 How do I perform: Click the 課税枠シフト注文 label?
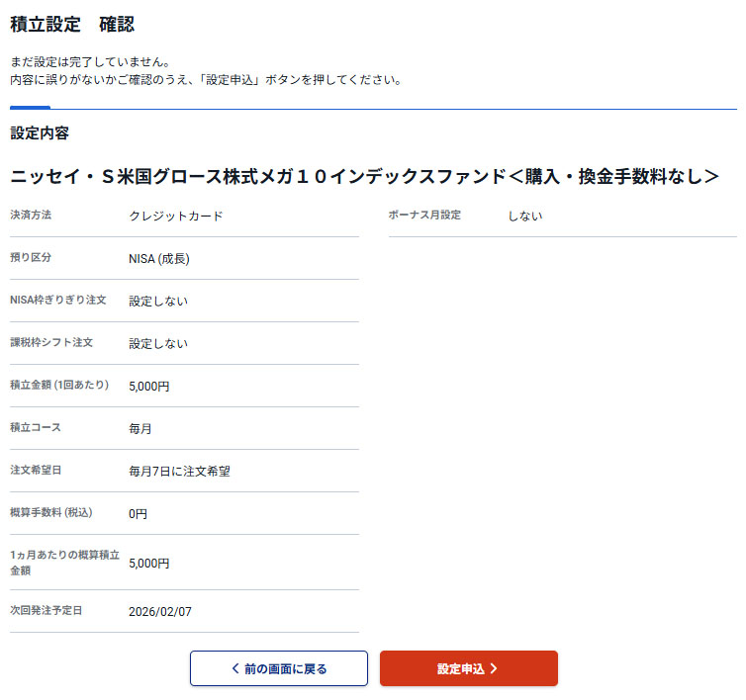click(x=51, y=343)
